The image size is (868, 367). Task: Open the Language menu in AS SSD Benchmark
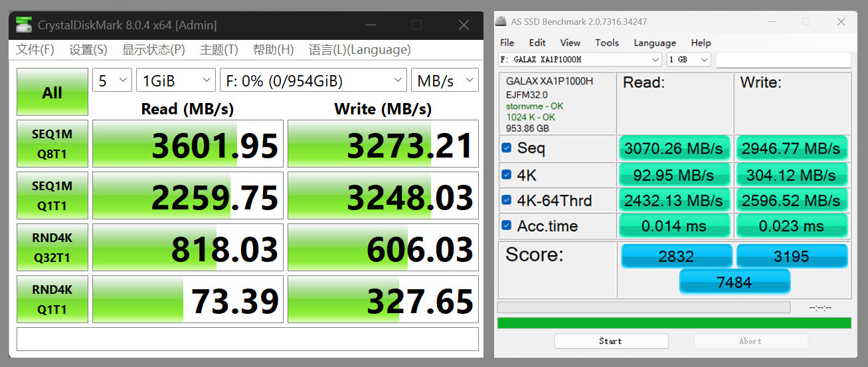655,43
